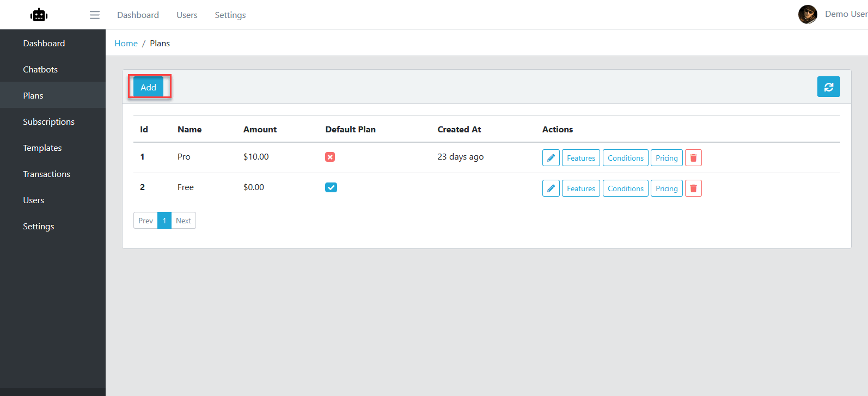Open Dashboard in the top navigation
The image size is (868, 396).
[x=138, y=15]
